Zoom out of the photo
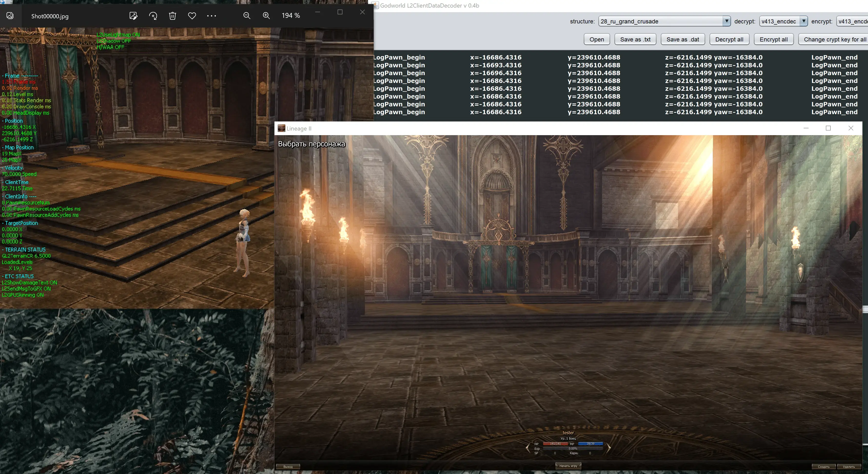 (x=247, y=16)
